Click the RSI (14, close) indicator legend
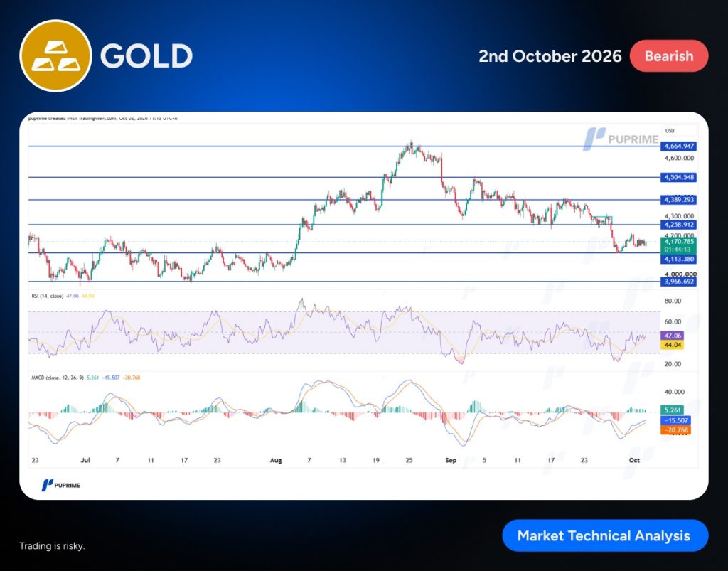728x571 pixels. click(48, 296)
